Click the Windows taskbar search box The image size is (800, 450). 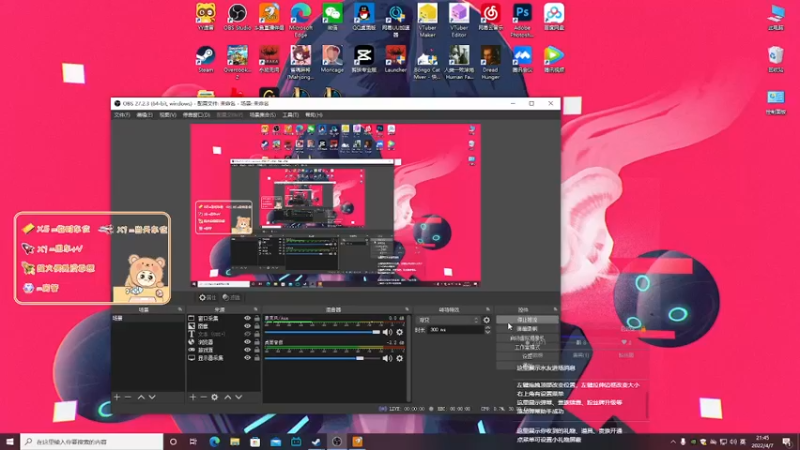click(92, 441)
